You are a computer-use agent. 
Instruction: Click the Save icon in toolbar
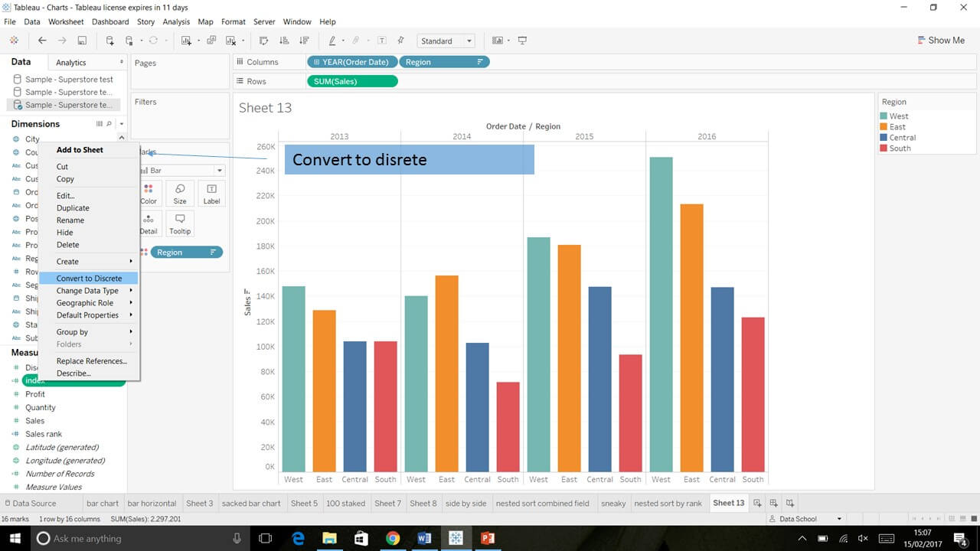pos(82,41)
